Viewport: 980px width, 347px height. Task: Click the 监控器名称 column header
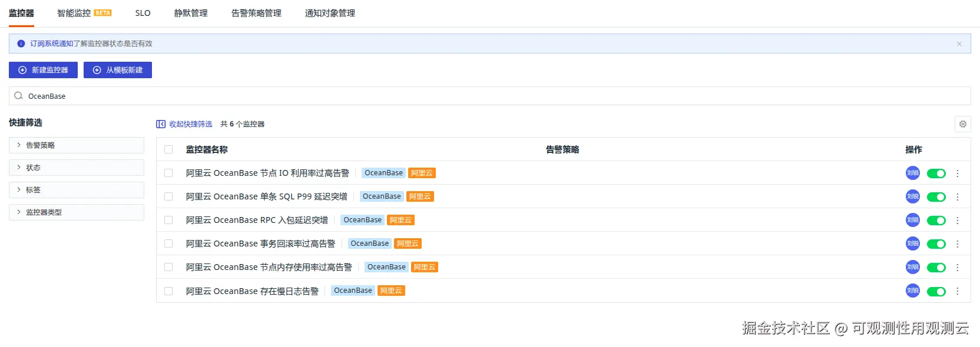[x=207, y=149]
